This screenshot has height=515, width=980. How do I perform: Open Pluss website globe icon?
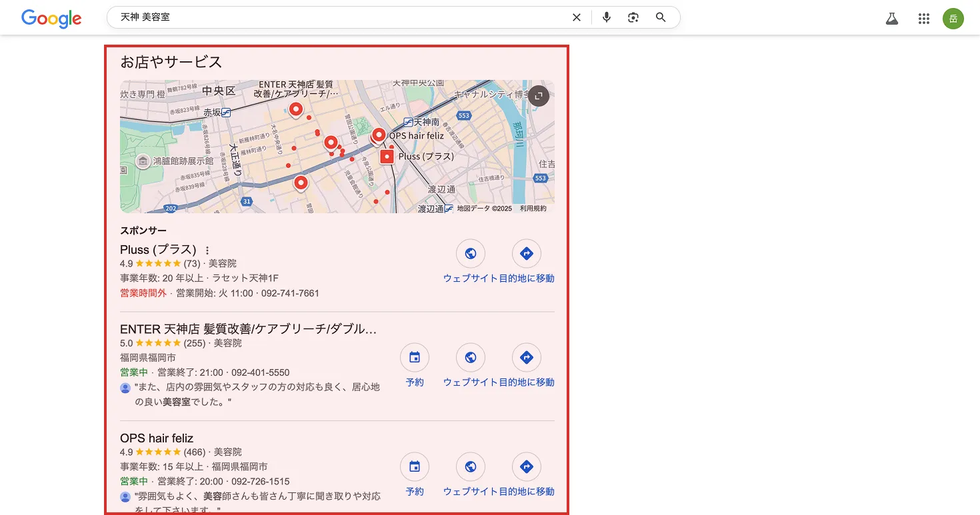tap(471, 254)
